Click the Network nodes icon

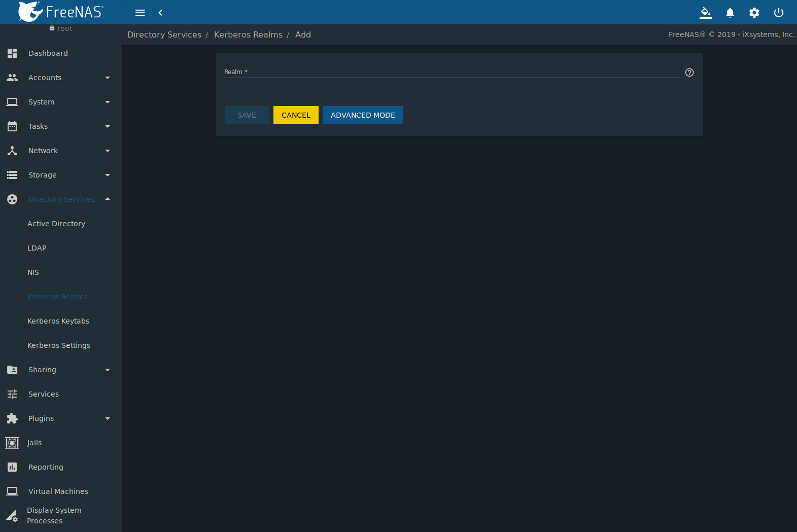tap(12, 151)
